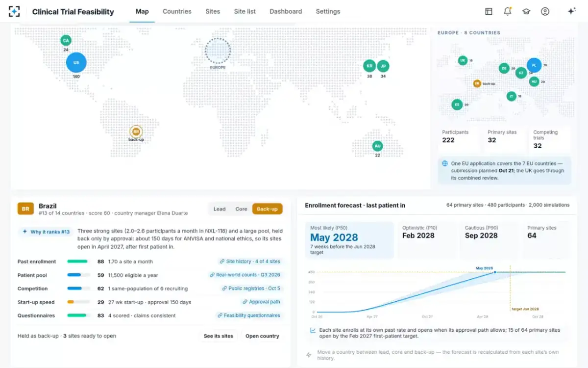Click the JP marker on the world map
Viewport: 588px width, 368px height.
pyautogui.click(x=383, y=66)
